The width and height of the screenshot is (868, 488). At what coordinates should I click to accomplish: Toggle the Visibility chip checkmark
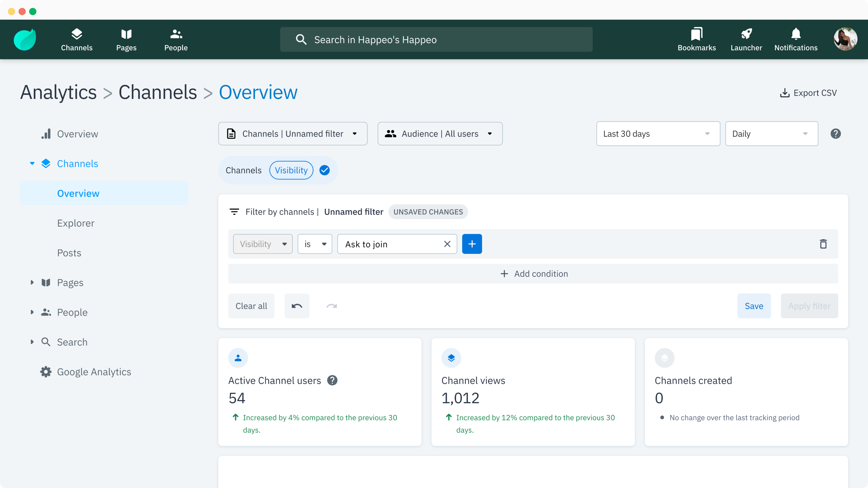(x=325, y=170)
